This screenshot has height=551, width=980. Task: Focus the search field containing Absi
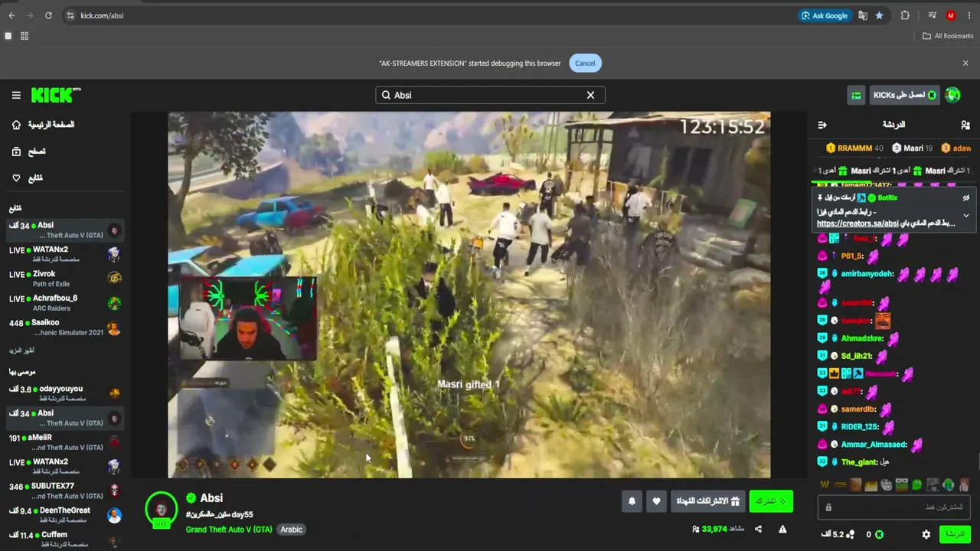[490, 95]
